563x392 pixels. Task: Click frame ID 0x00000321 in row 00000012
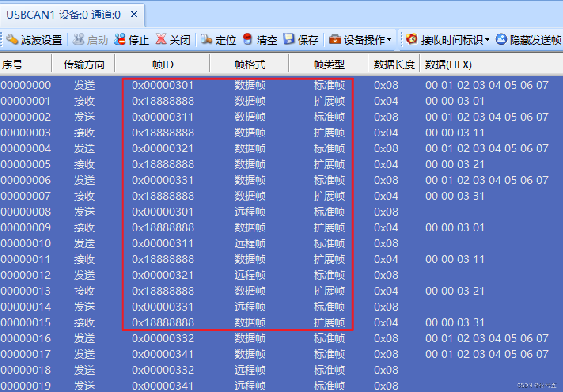[163, 275]
